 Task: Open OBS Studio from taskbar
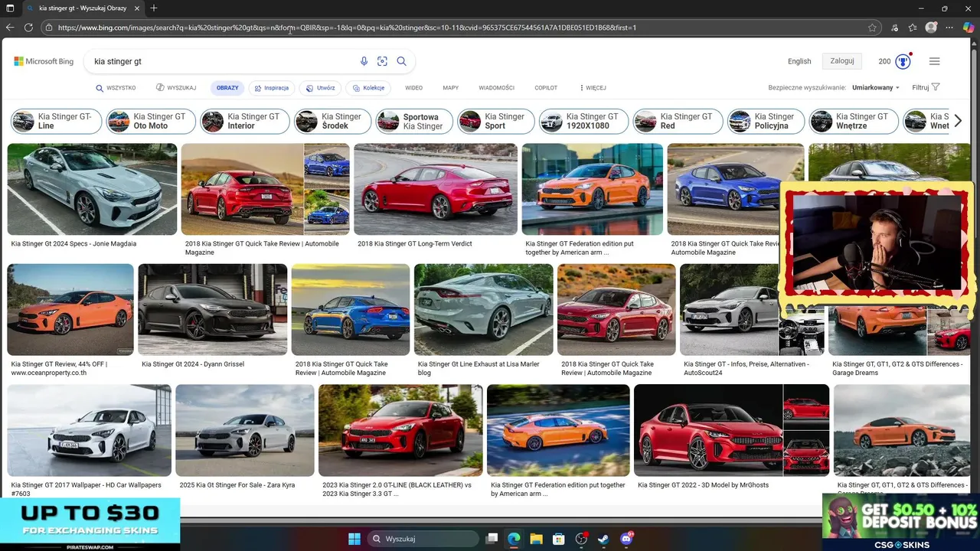pyautogui.click(x=580, y=539)
